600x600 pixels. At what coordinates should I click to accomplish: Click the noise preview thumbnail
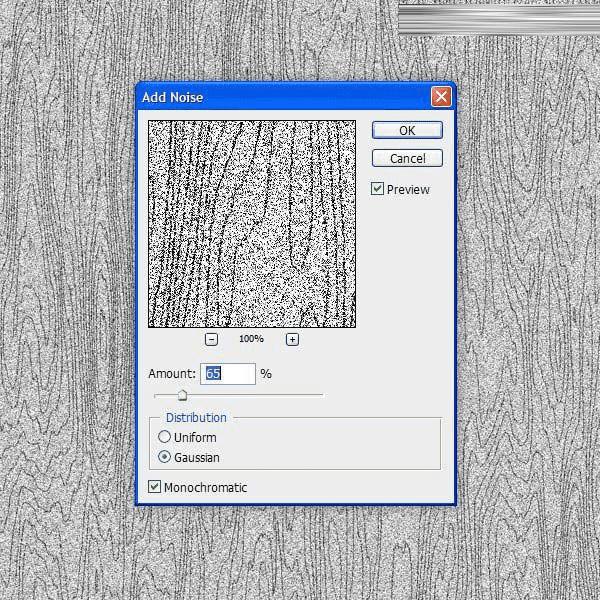252,224
